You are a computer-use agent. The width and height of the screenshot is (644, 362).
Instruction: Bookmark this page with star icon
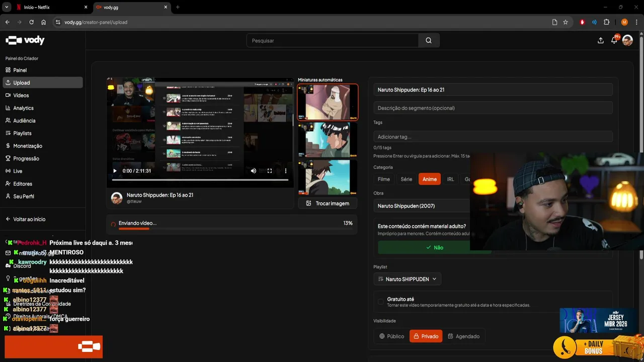[566, 22]
